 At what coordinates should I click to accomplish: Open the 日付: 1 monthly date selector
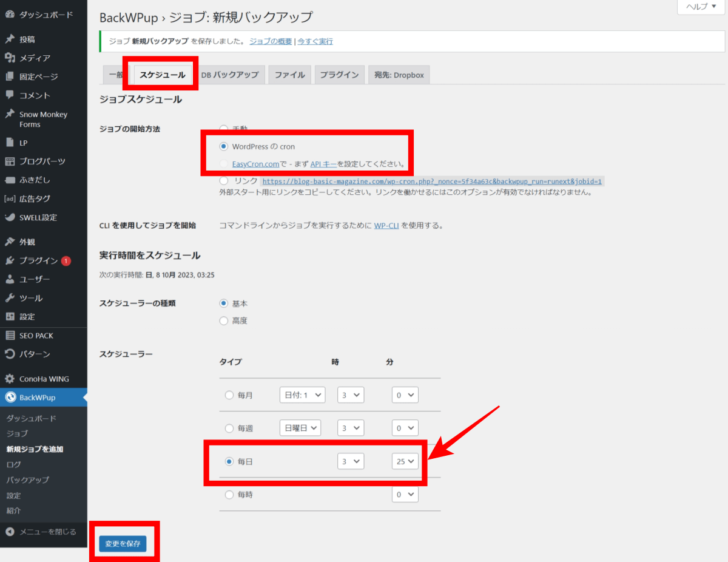[302, 394]
